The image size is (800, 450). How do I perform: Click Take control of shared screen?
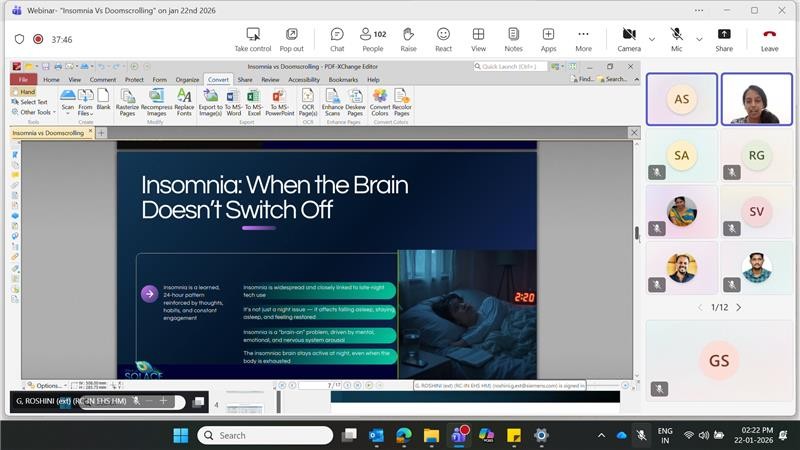[x=253, y=38]
